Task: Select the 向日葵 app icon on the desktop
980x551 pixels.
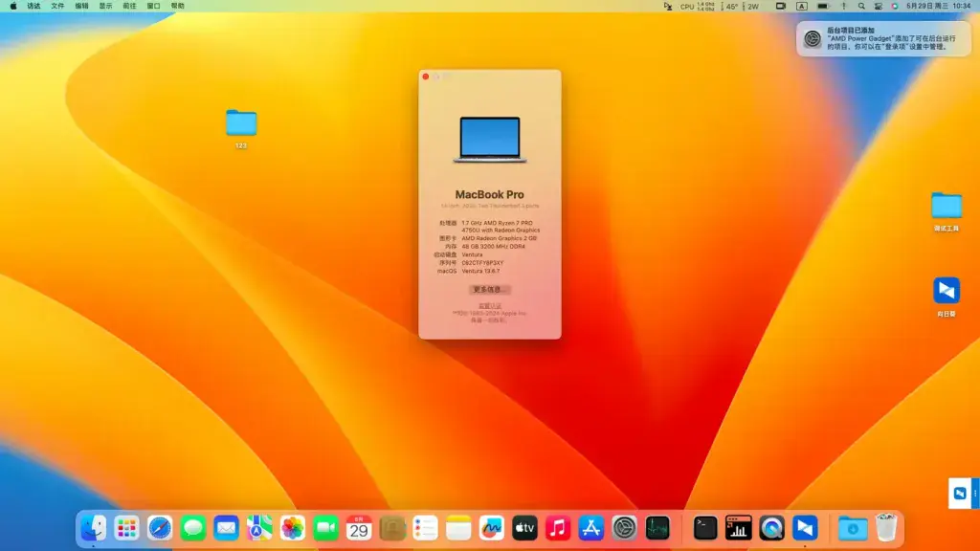Action: [947, 297]
